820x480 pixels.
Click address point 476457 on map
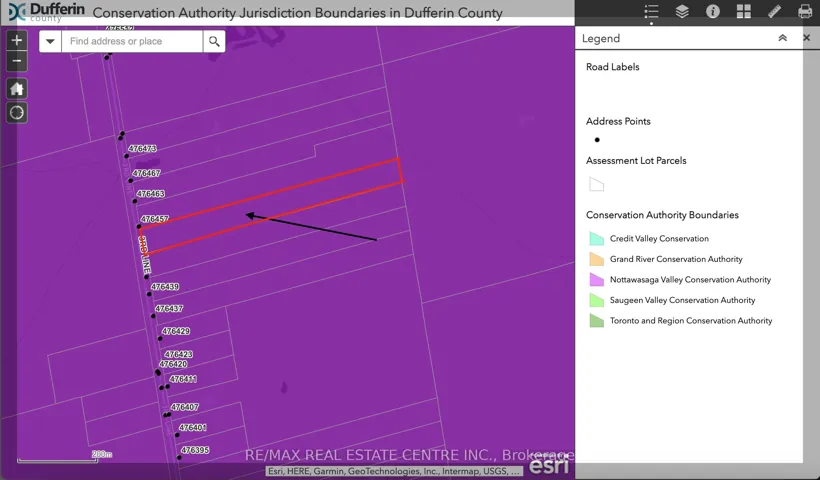139,227
